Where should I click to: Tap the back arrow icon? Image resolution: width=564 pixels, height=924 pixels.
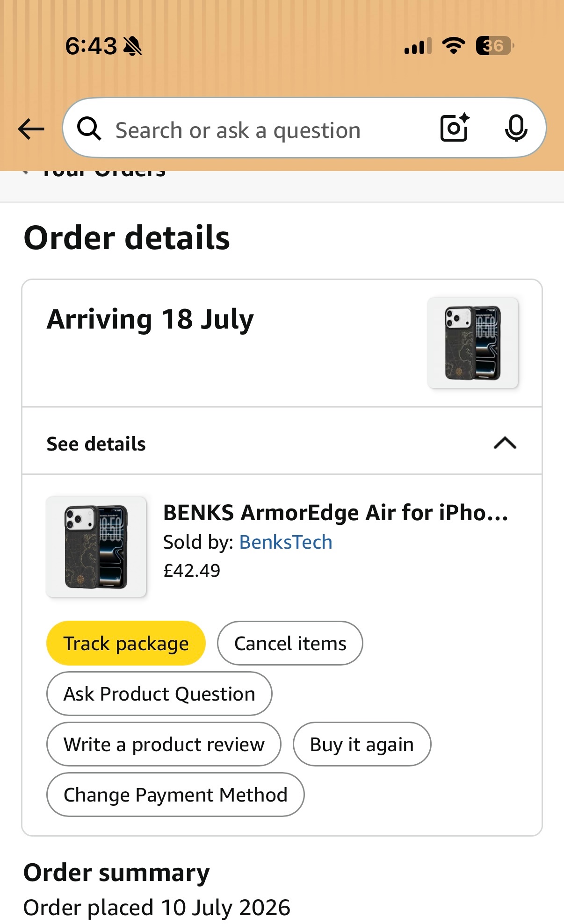[x=31, y=129]
